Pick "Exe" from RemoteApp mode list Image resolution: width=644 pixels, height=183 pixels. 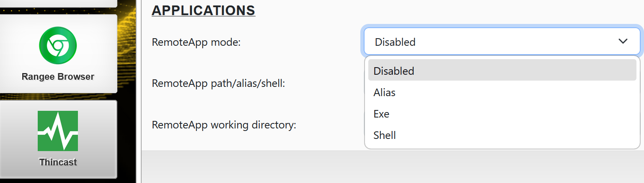tap(382, 114)
